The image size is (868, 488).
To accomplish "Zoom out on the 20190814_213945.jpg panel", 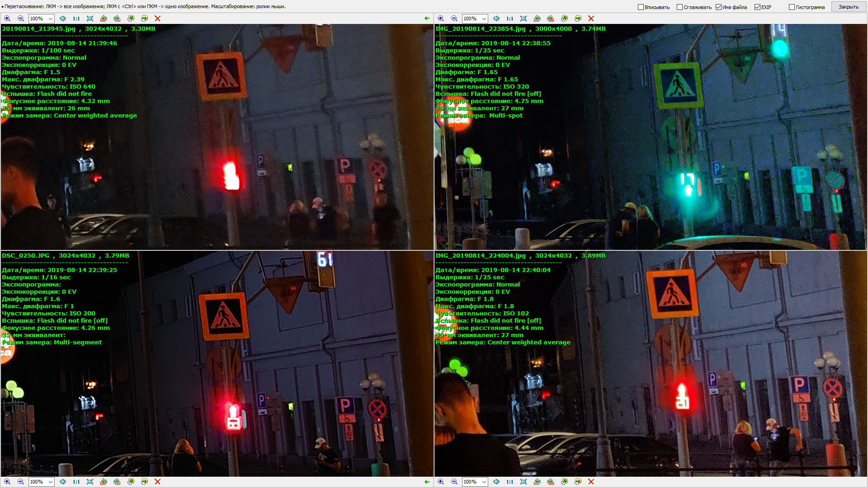I will tap(20, 19).
